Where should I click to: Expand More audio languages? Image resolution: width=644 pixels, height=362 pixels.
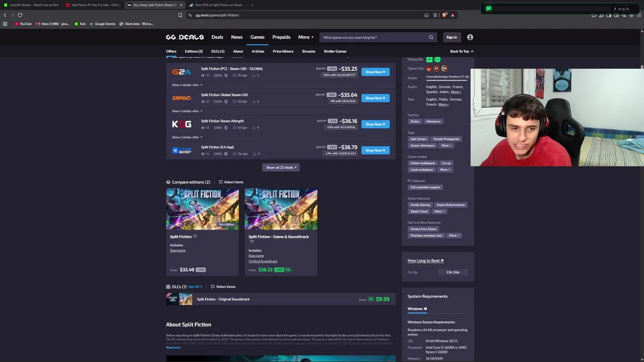coord(456,92)
